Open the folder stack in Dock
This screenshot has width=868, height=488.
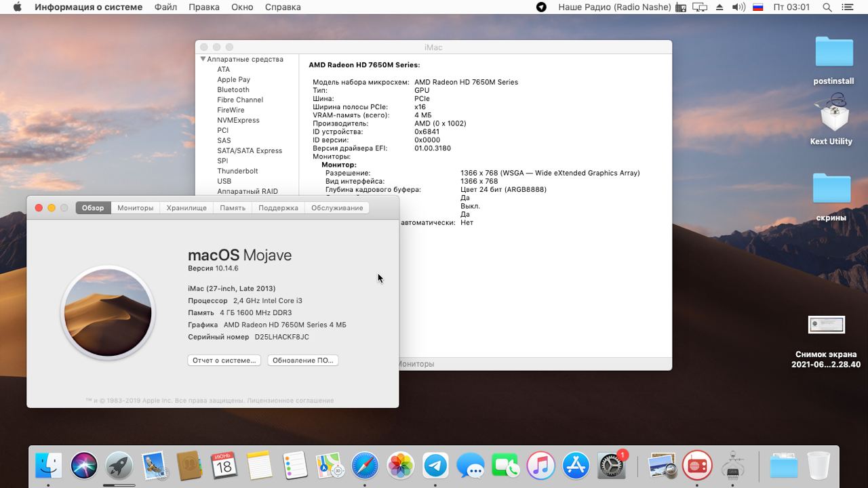(x=783, y=466)
